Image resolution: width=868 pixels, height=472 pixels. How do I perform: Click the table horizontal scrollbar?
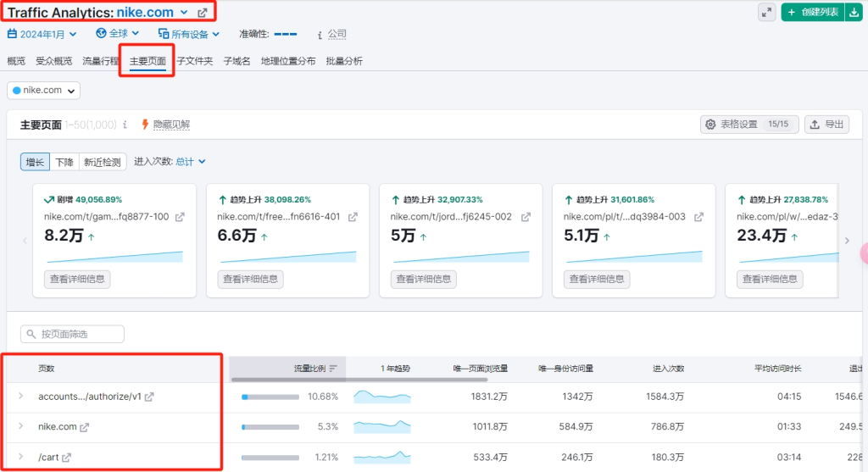359,380
